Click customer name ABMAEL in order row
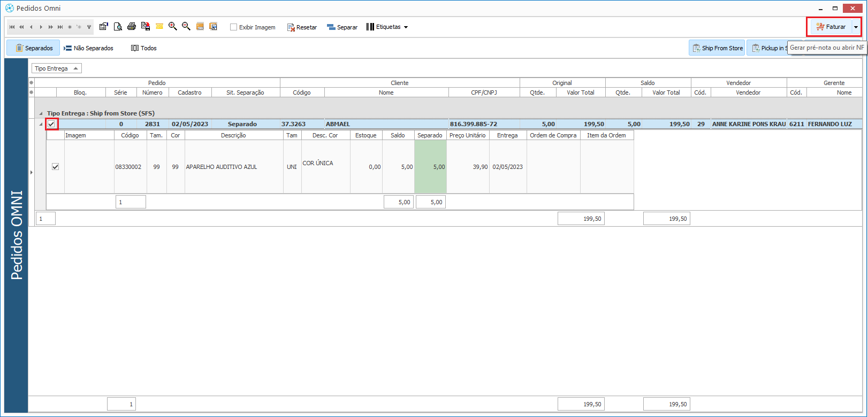Screen dimensions: 868x417 coord(386,124)
